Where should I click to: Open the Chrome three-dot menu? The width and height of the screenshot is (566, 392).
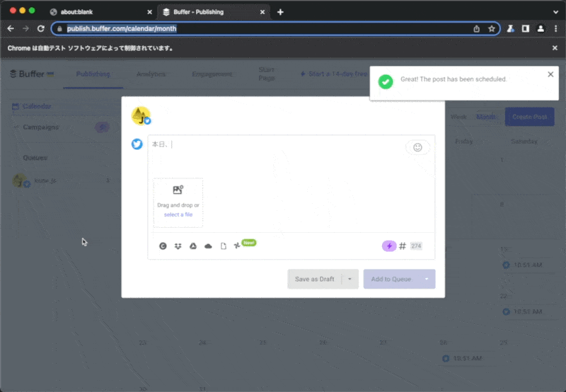(x=555, y=29)
